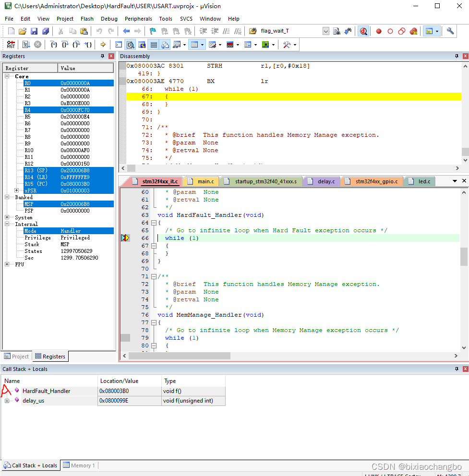Click the Comment selection icon
Viewport: 469px width, 476px height.
tap(226, 31)
